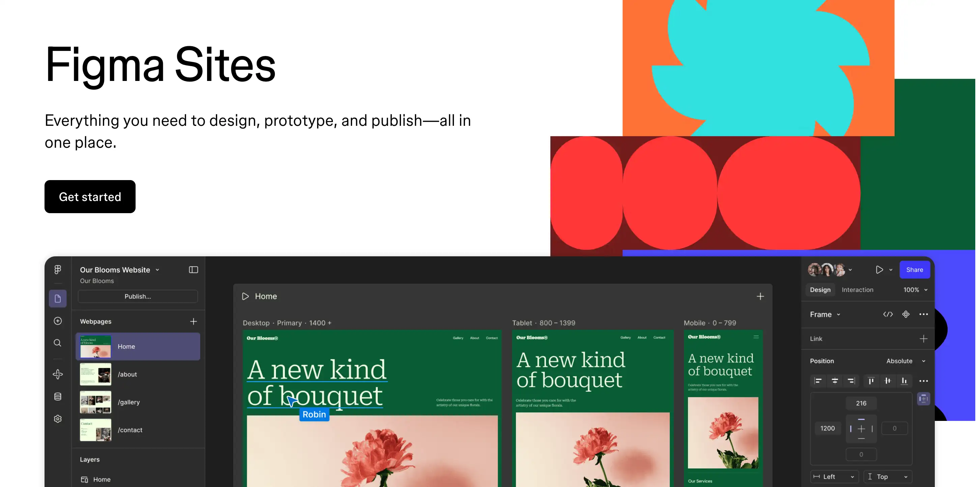Click the Get started button
The image size is (980, 487).
coord(90,196)
